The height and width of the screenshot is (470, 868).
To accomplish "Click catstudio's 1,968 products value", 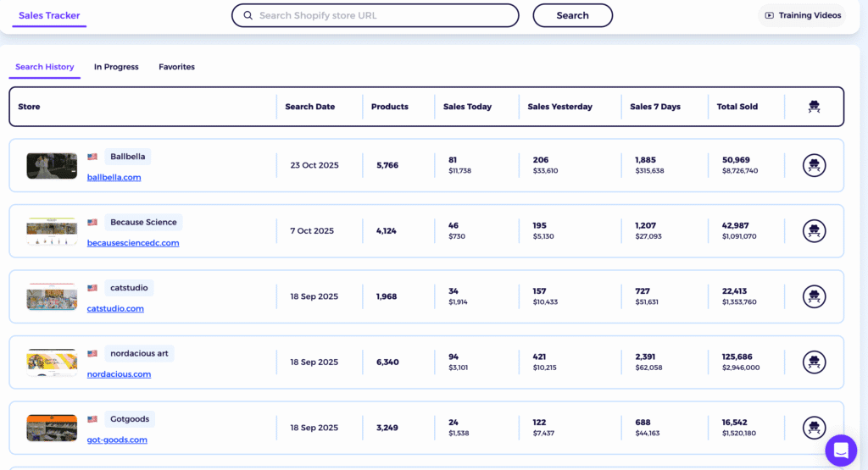I will (x=387, y=296).
